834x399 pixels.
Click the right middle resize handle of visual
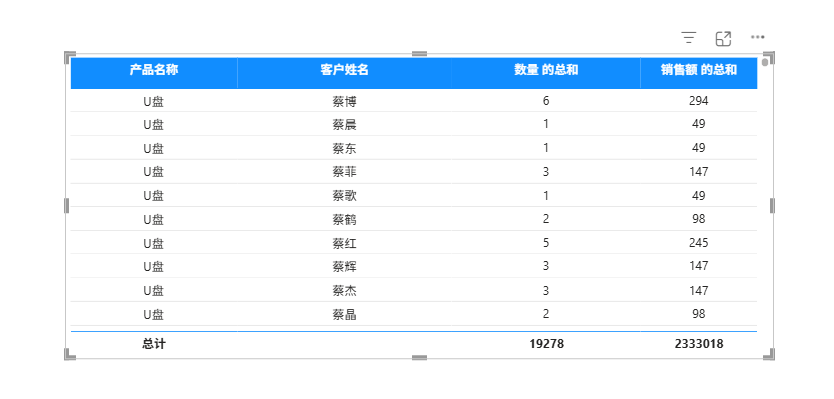pos(772,205)
